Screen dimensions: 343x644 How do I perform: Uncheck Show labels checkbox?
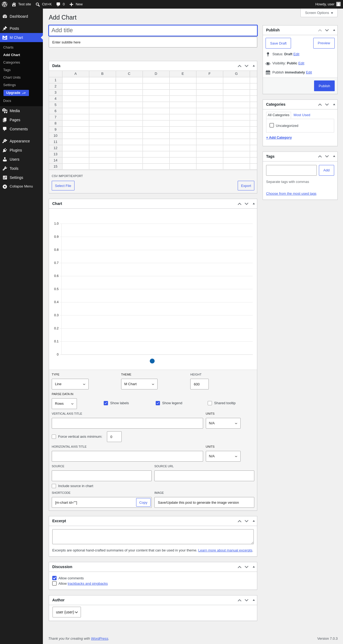(x=106, y=403)
